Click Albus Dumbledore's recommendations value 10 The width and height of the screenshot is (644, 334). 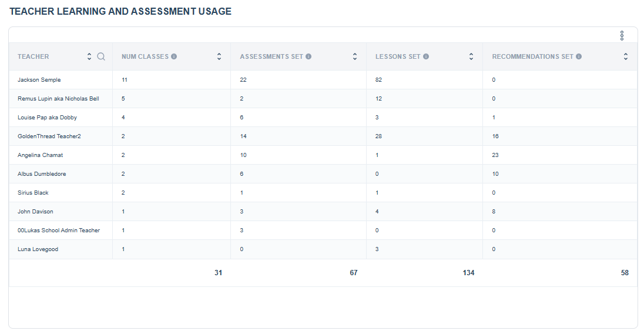pos(495,174)
